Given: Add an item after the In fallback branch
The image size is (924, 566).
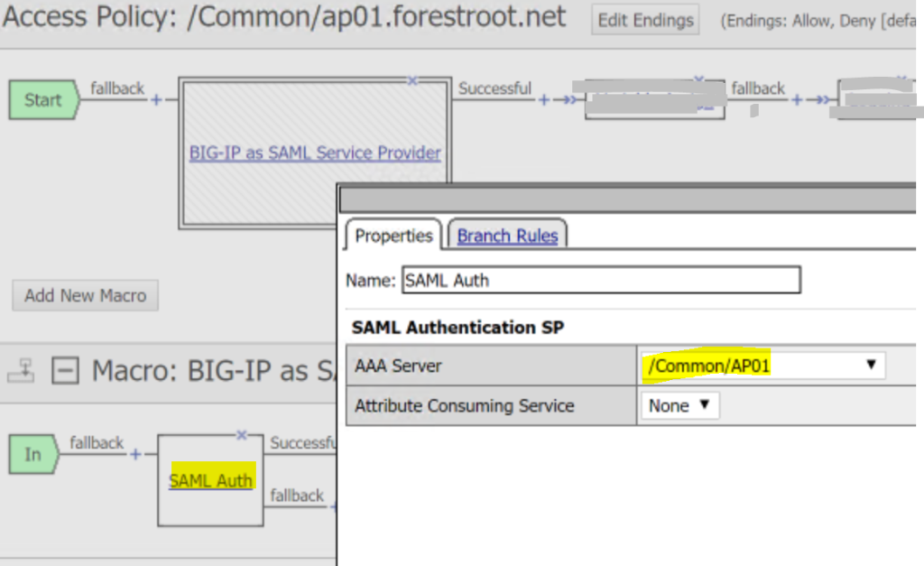Looking at the screenshot, I should 135,455.
